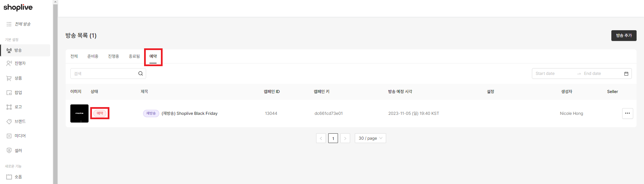Go to previous page arrow
The image size is (644, 184).
pyautogui.click(x=321, y=138)
